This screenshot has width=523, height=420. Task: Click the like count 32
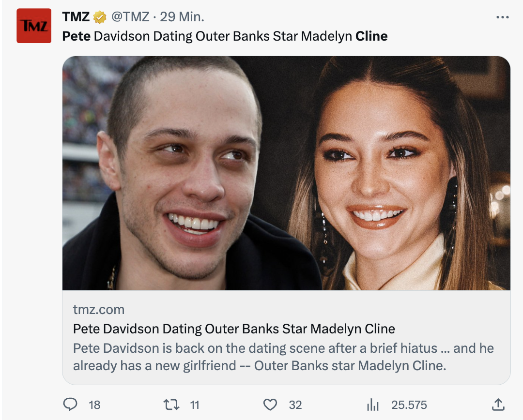point(295,405)
